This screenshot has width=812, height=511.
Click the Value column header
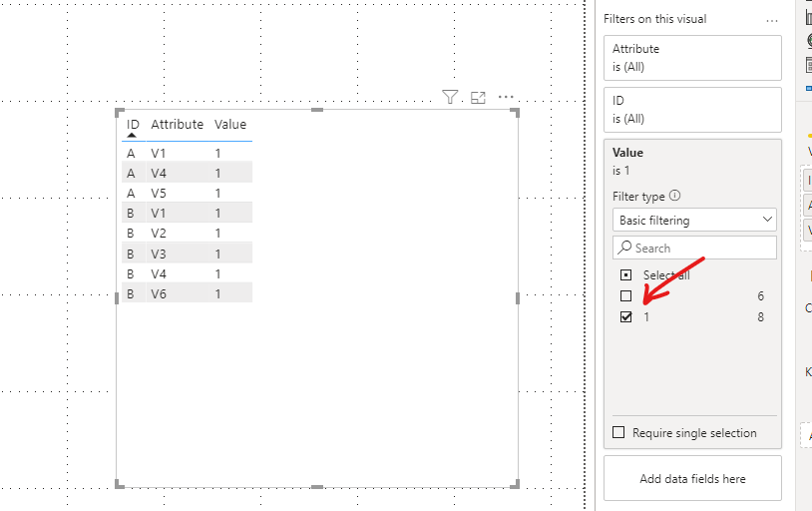(x=230, y=125)
